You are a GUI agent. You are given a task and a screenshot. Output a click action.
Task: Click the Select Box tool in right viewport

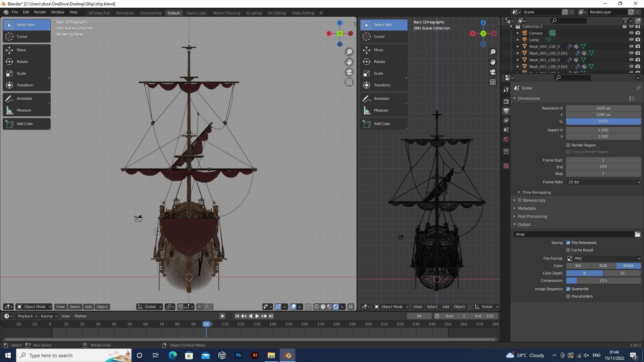pos(384,25)
